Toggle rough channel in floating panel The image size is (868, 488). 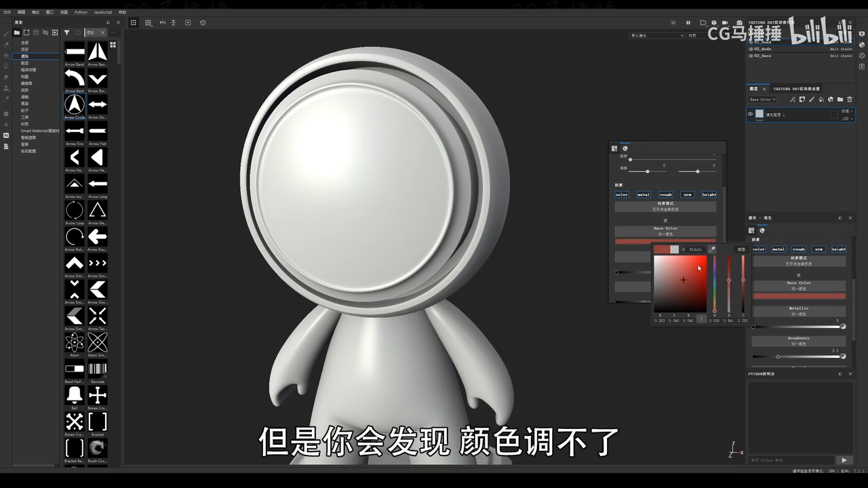666,195
